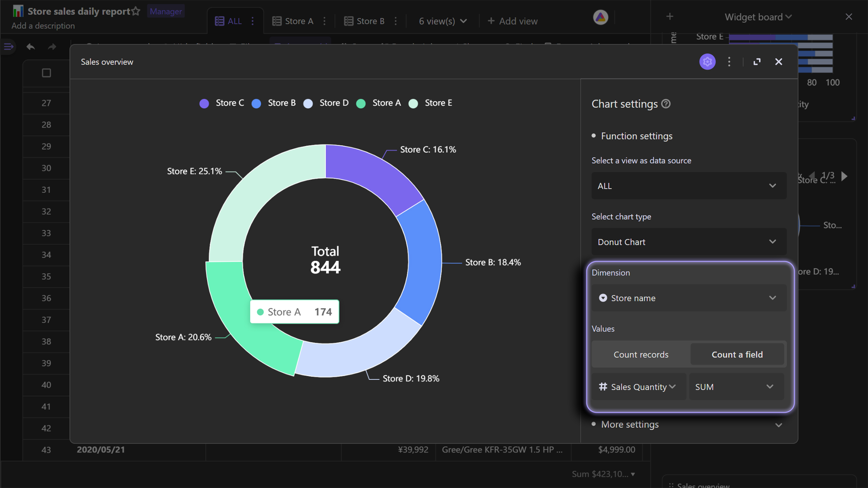Open Chart settings help icon
868x488 pixels.
click(666, 104)
